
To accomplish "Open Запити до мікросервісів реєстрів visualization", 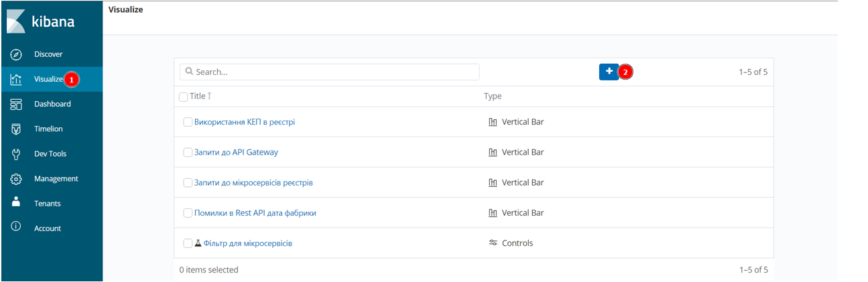I will coord(253,183).
